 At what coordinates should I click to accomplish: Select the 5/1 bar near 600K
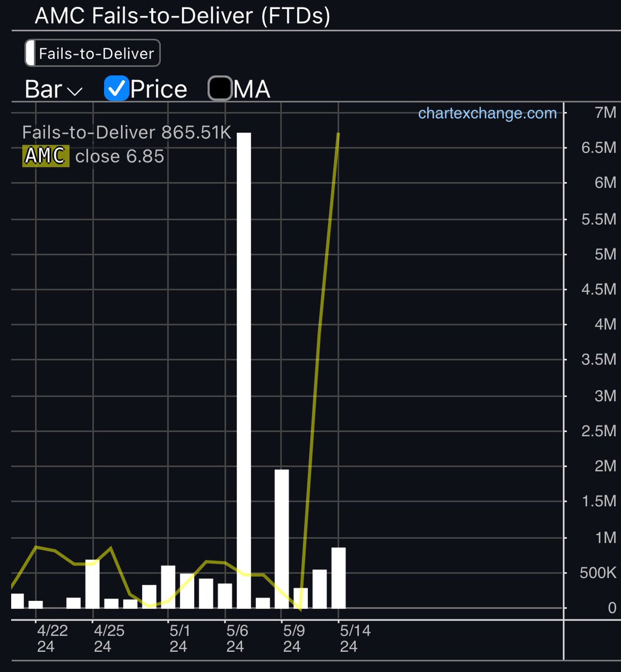pos(168,587)
